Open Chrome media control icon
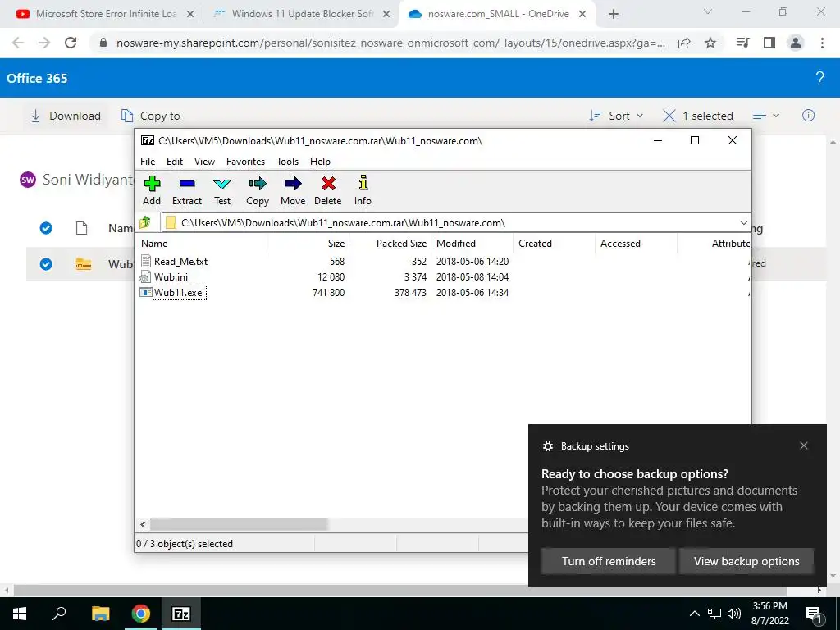Screen dimensions: 840x630 pyautogui.click(x=742, y=43)
